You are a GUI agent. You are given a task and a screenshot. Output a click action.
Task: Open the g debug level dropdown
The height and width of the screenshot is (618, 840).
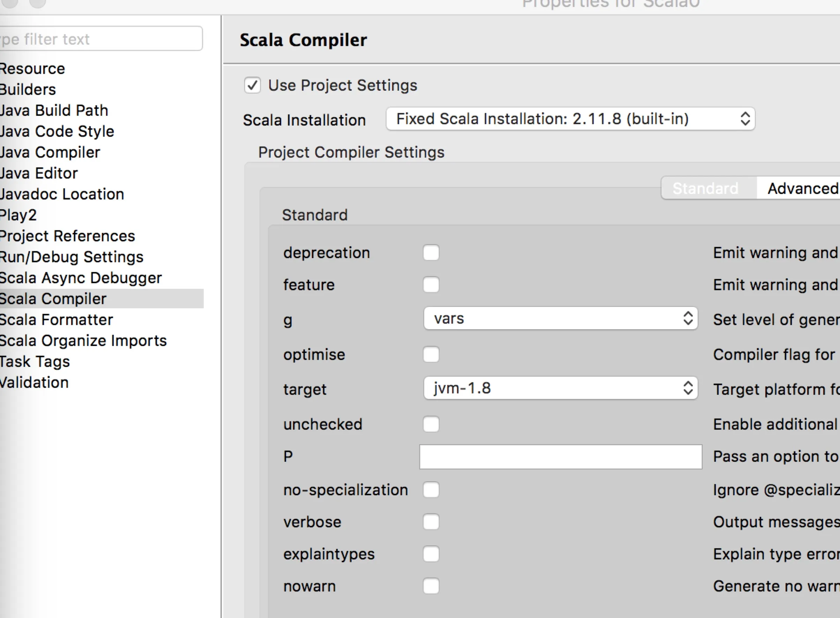coord(560,319)
